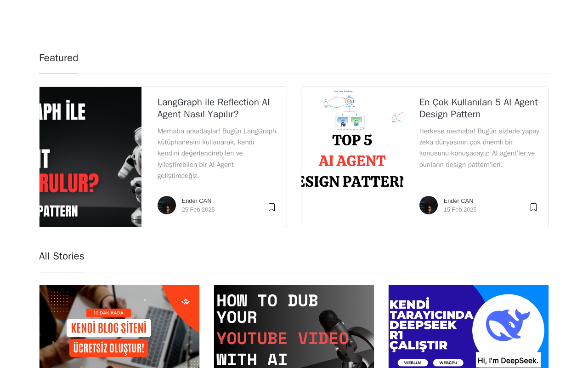Click the 15 Feb 2025 date
The height and width of the screenshot is (368, 588).
point(460,210)
